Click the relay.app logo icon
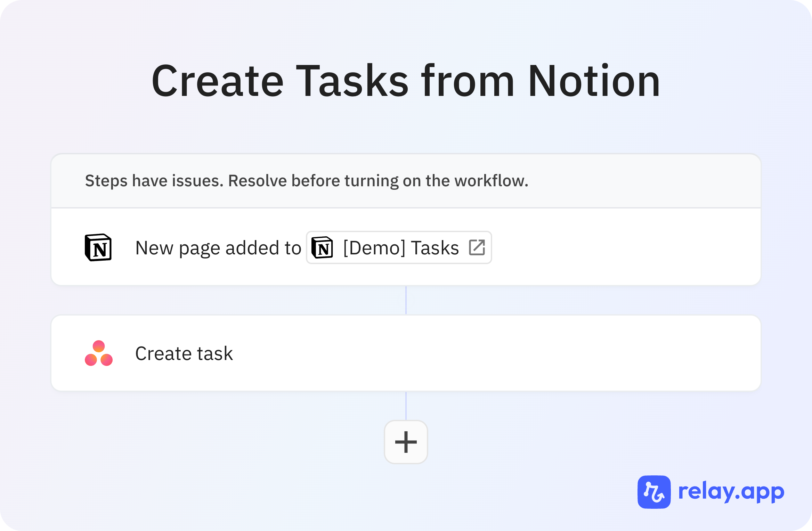The width and height of the screenshot is (812, 531). [x=654, y=492]
